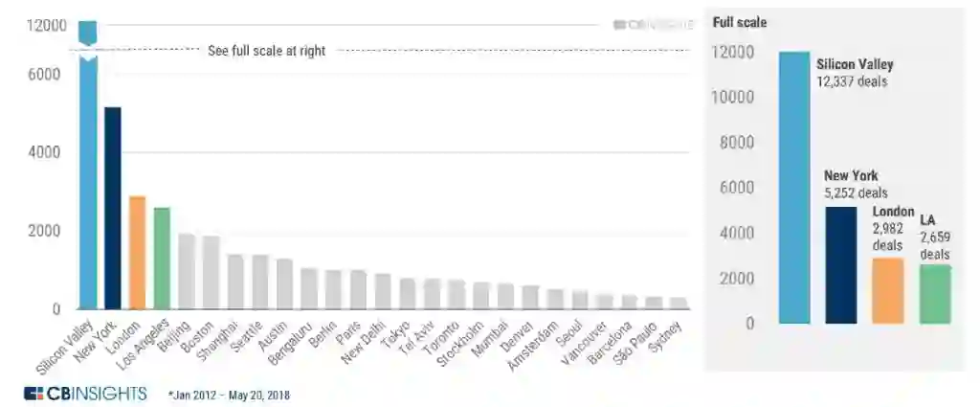
Task: Click the gray Boston bar
Action: coord(212,272)
